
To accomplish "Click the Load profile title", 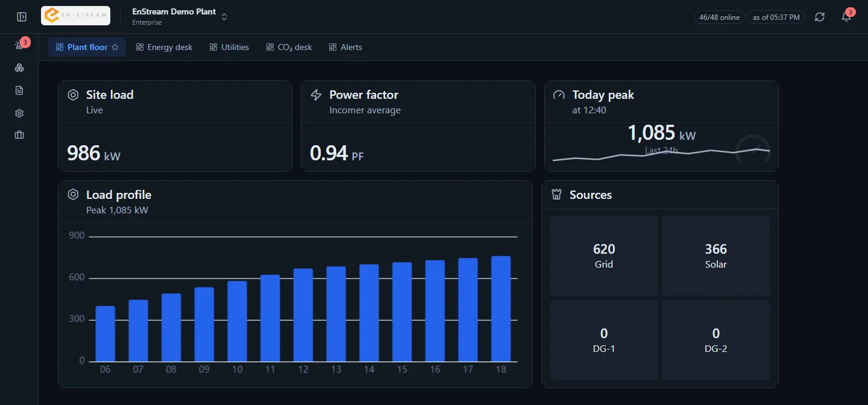I will click(x=119, y=195).
